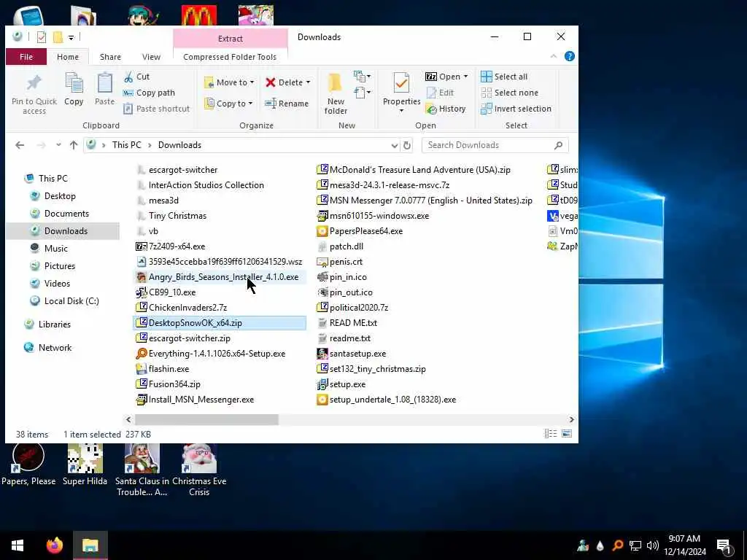747x560 pixels.
Task: Open the 7z Open dropdown
Action: [447, 77]
